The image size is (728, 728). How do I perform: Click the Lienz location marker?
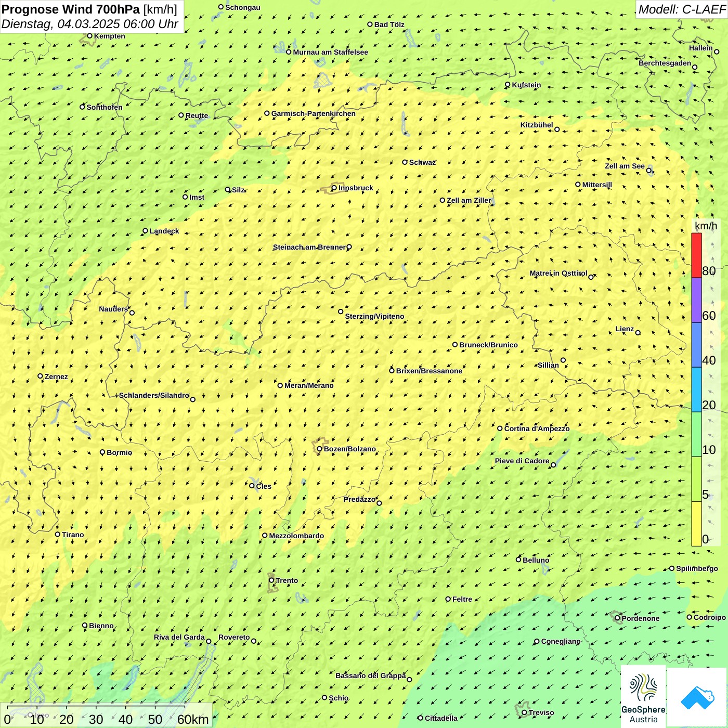click(638, 332)
